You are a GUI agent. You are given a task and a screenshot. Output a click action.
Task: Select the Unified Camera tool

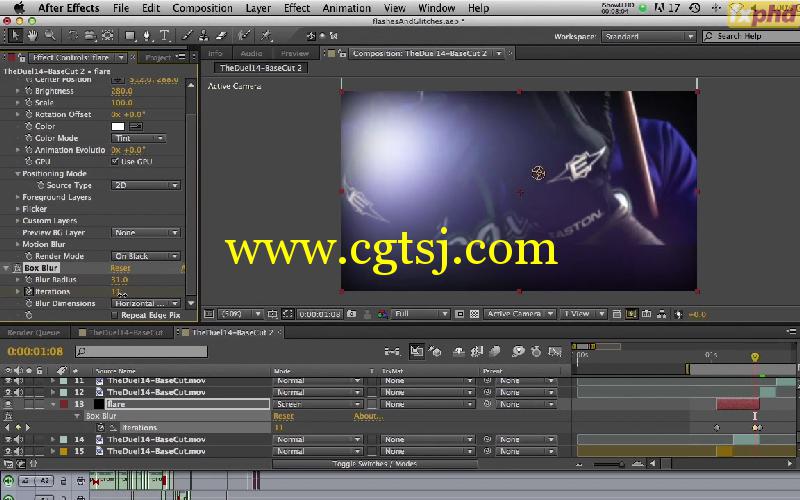click(90, 35)
